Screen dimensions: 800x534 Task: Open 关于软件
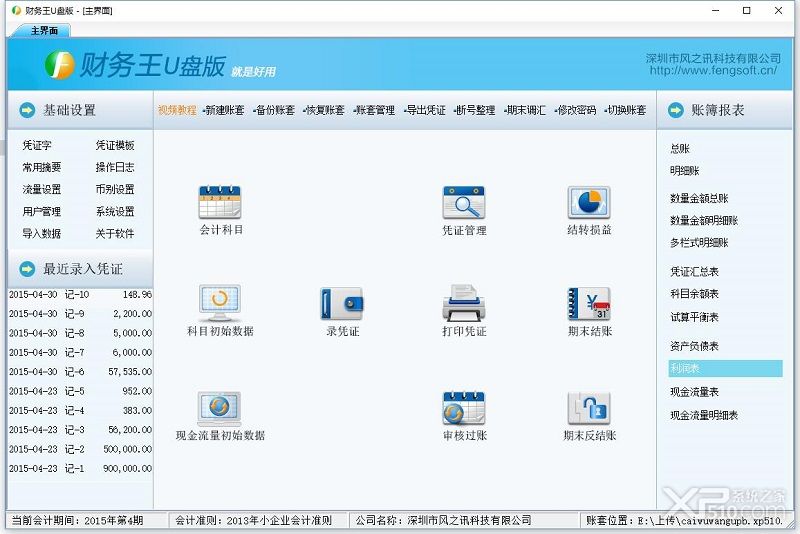(115, 234)
